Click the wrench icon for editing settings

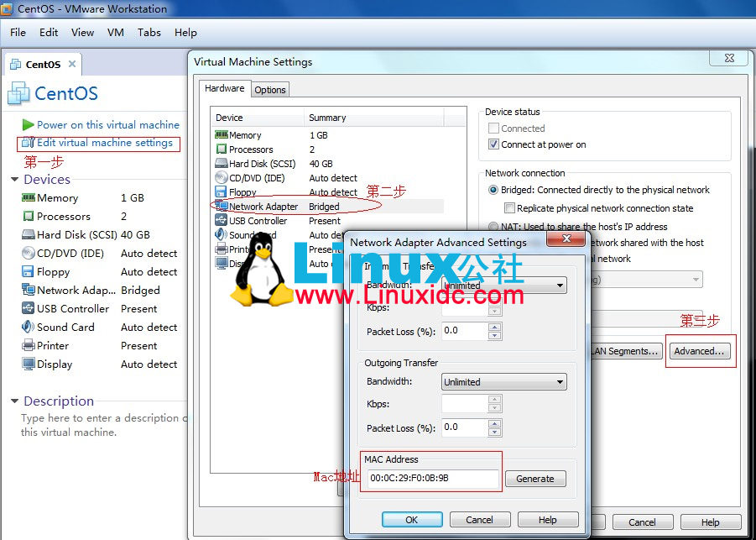[29, 143]
